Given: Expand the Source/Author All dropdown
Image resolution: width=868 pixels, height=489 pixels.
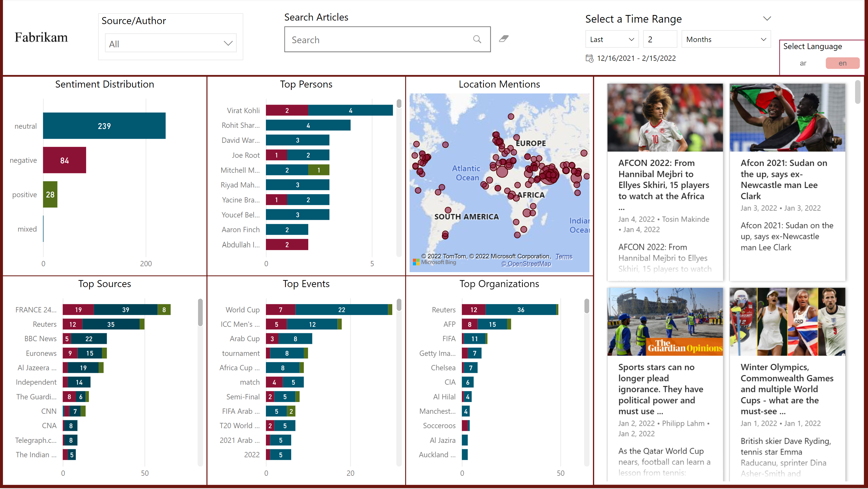Looking at the screenshot, I should [170, 43].
